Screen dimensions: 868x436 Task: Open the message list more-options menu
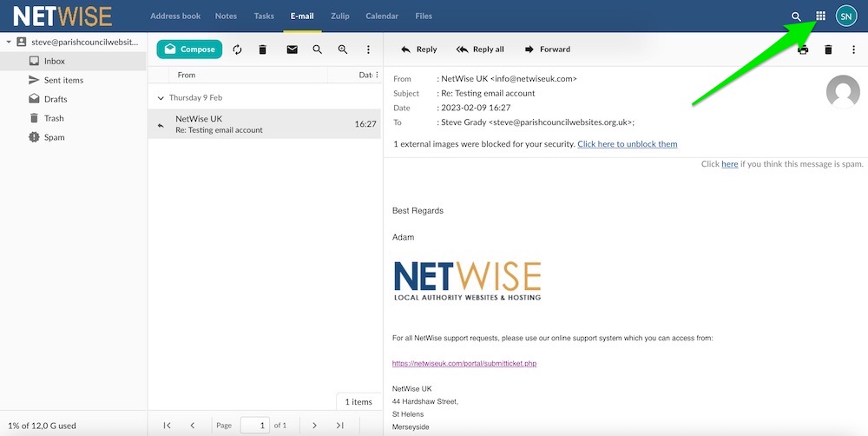tap(369, 50)
